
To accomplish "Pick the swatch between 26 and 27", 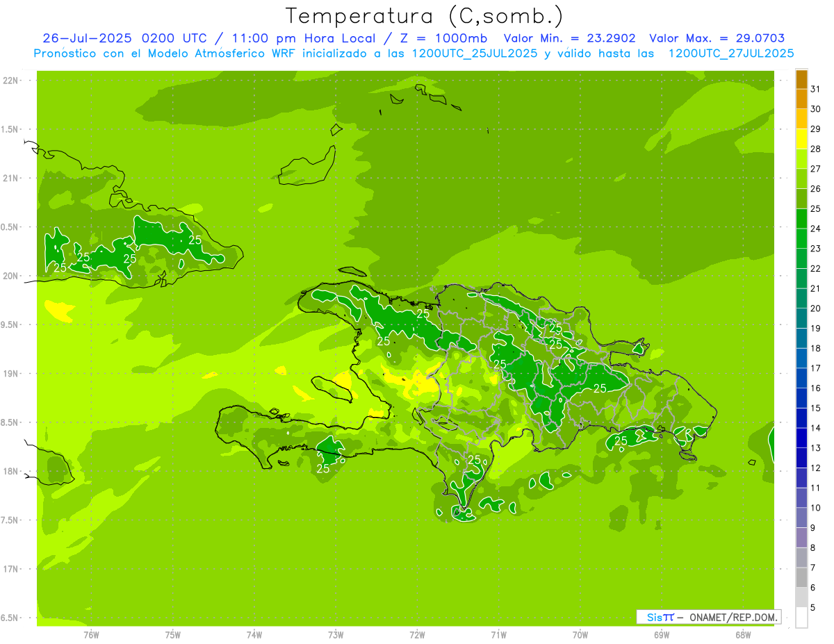I will 801,179.
